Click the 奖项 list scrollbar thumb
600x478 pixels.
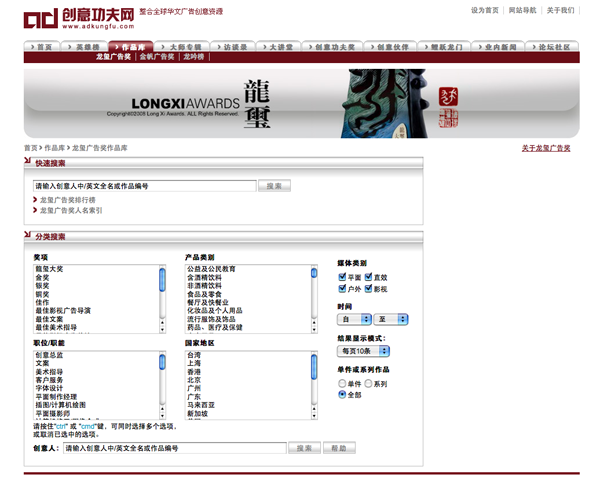tap(162, 280)
